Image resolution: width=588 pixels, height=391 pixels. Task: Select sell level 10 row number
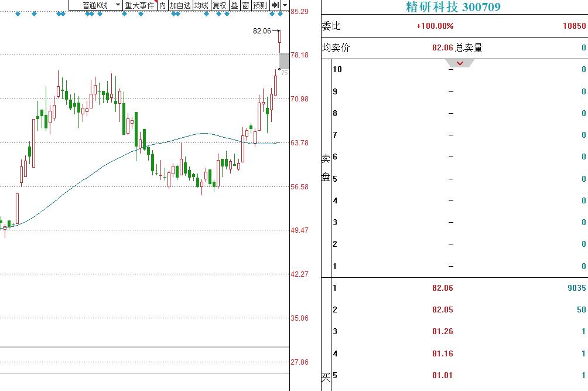click(337, 69)
